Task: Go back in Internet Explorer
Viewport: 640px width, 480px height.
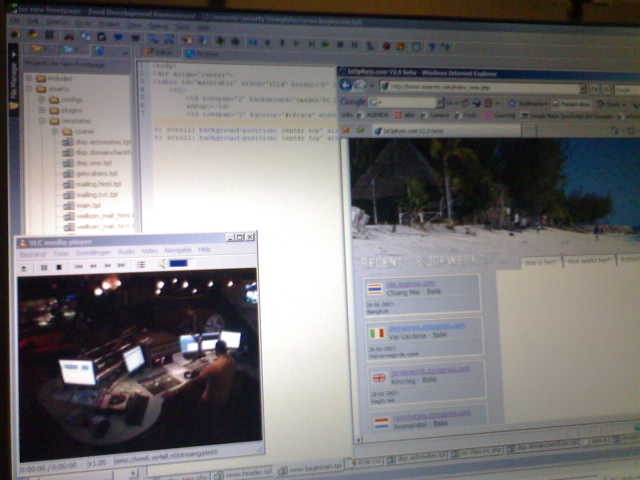Action: tap(344, 86)
